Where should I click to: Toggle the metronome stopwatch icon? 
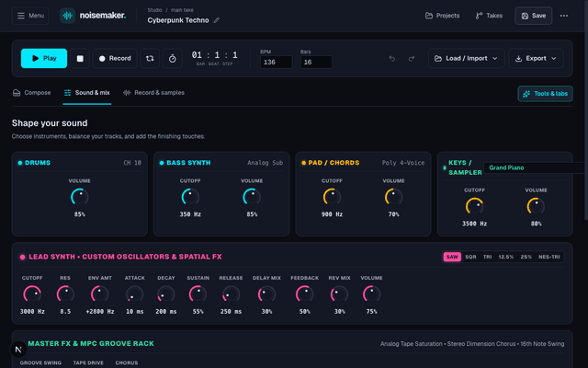point(172,58)
